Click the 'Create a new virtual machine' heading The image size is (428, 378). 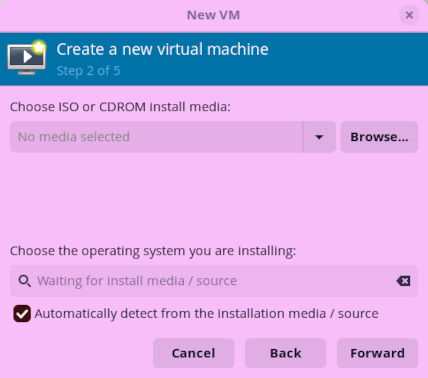(x=162, y=49)
